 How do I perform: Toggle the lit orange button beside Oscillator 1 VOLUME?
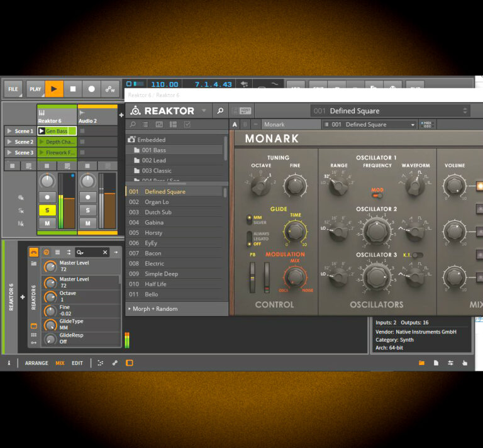click(479, 186)
